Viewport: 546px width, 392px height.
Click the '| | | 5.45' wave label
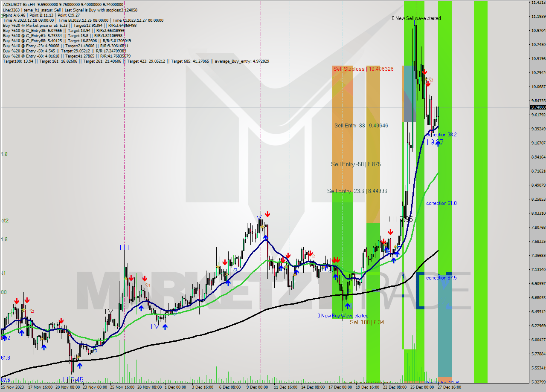click(x=71, y=379)
